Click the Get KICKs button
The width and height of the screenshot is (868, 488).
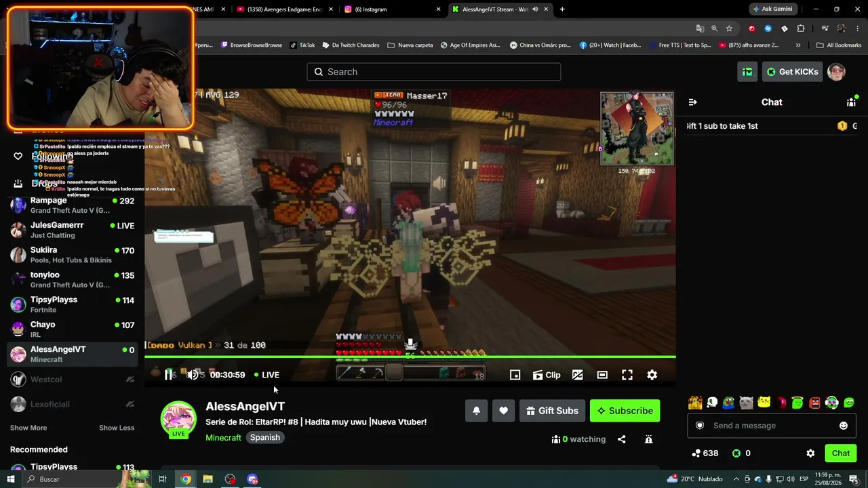click(792, 72)
